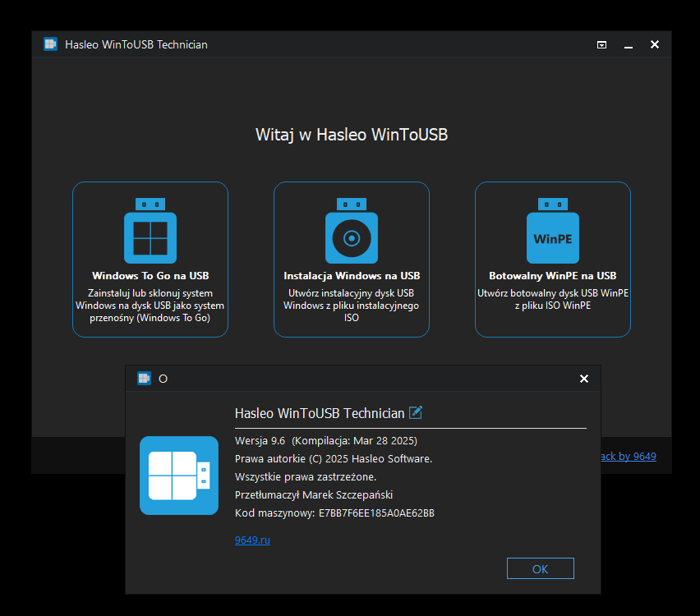Viewport: 700px width, 616px height.
Task: Click the edit pencil icon beside Hasleo WinToUSB Technician
Action: [x=416, y=412]
